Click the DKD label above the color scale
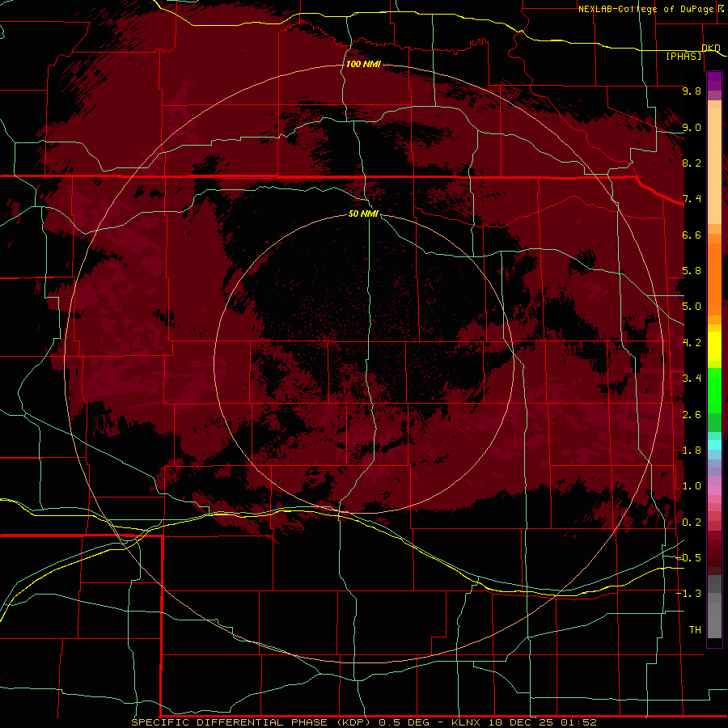This screenshot has height=728, width=728. click(x=711, y=48)
